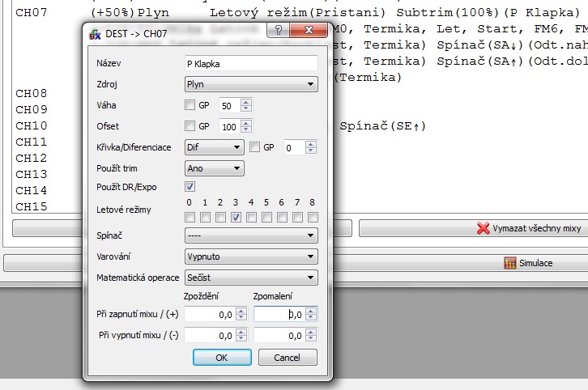Click the Simulace simulation icon
This screenshot has width=588, height=390.
[510, 263]
